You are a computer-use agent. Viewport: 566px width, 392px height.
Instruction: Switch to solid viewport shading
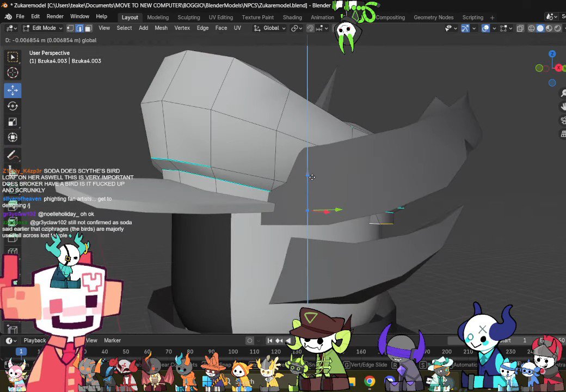[x=540, y=28]
